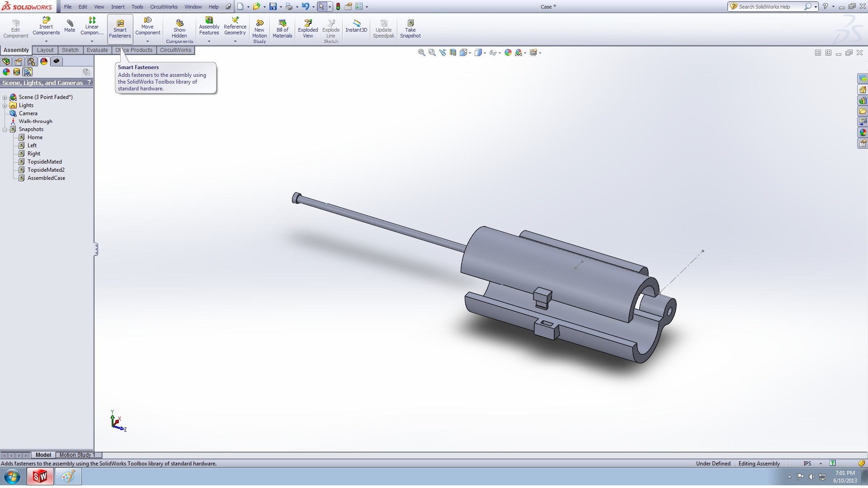Switch to the Sketch tab
The width and height of the screenshot is (868, 488).
pos(70,50)
